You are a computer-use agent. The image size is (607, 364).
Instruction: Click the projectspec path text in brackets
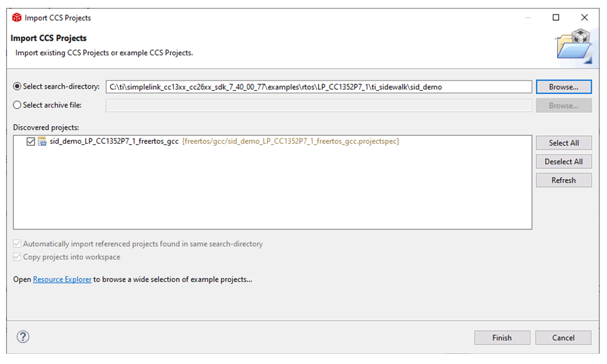point(290,141)
